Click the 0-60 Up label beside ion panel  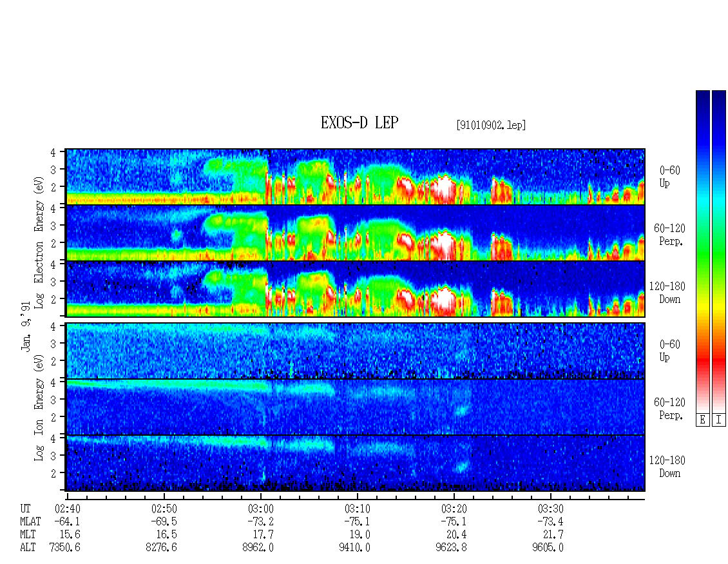pyautogui.click(x=669, y=350)
